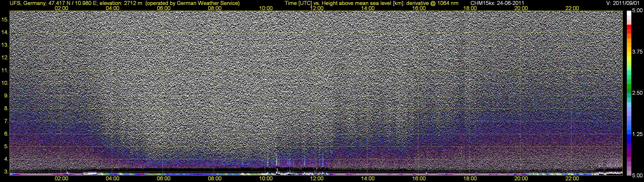
Task: Click the '8.' km height axis label
Action: click(x=6, y=109)
